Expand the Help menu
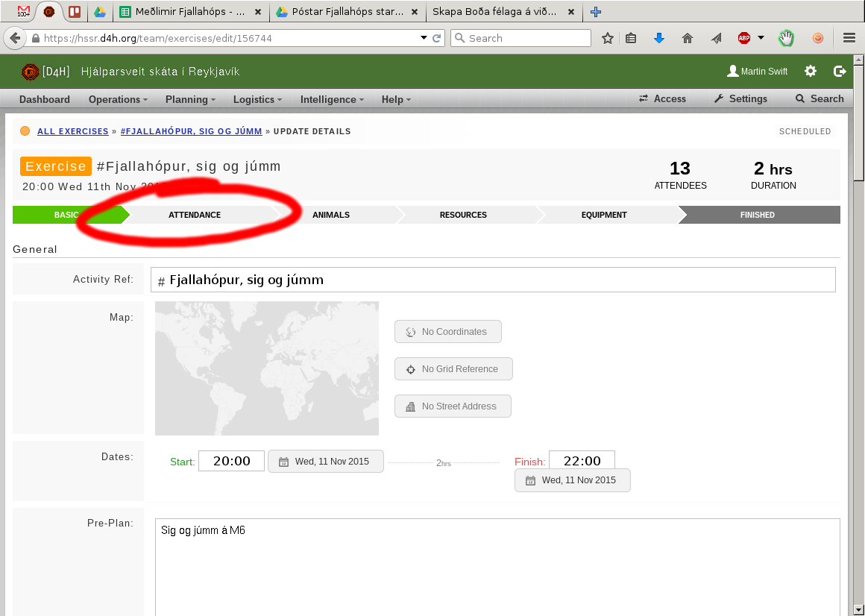Viewport: 865px width, 616px height. [x=396, y=99]
